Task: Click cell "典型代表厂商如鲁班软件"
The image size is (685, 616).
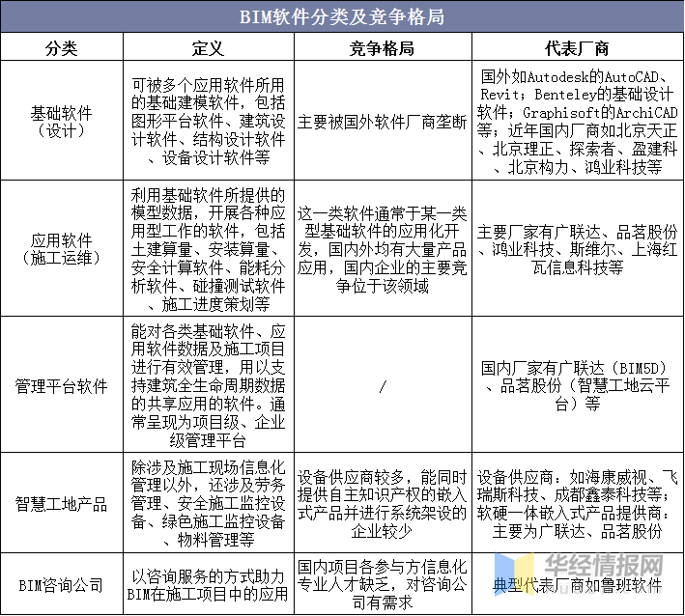Action: point(578,585)
